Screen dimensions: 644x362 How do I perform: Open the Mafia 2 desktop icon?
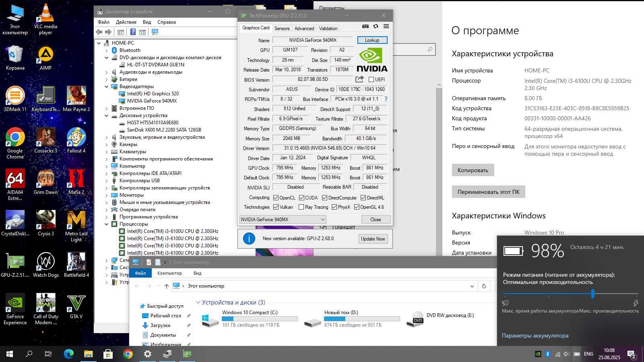(76, 182)
